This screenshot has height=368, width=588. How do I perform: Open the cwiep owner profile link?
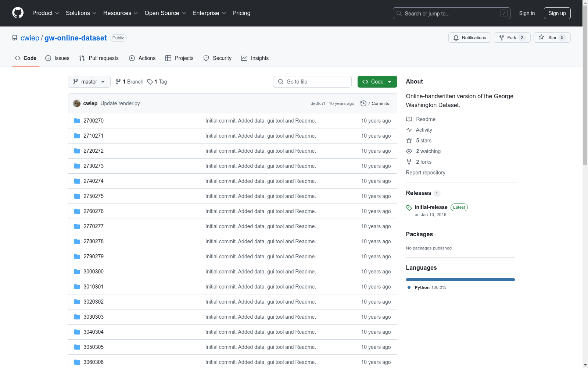point(30,38)
